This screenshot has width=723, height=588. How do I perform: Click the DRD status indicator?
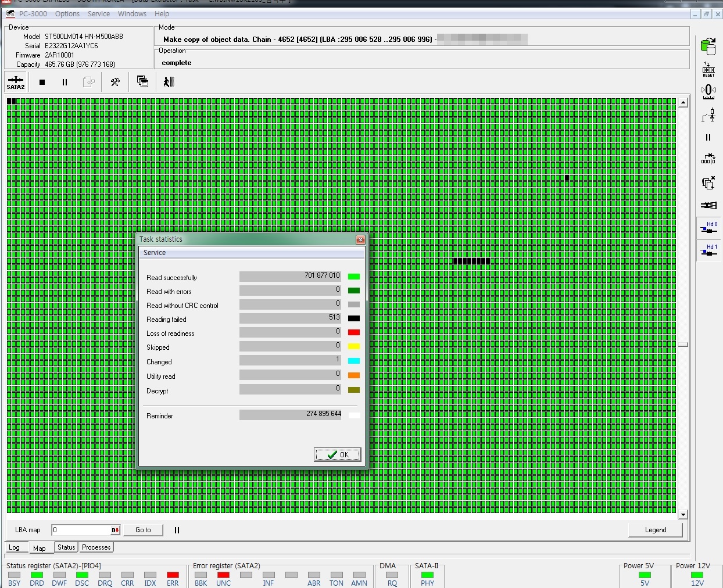point(37,575)
